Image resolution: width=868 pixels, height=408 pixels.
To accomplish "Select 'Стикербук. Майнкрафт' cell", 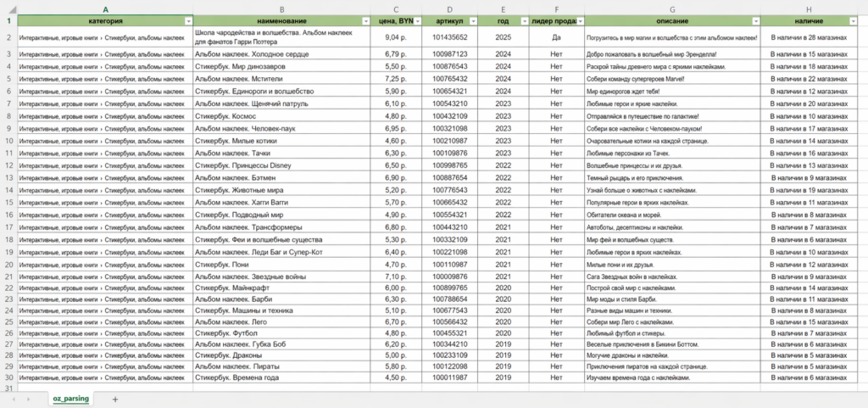I will (281, 288).
